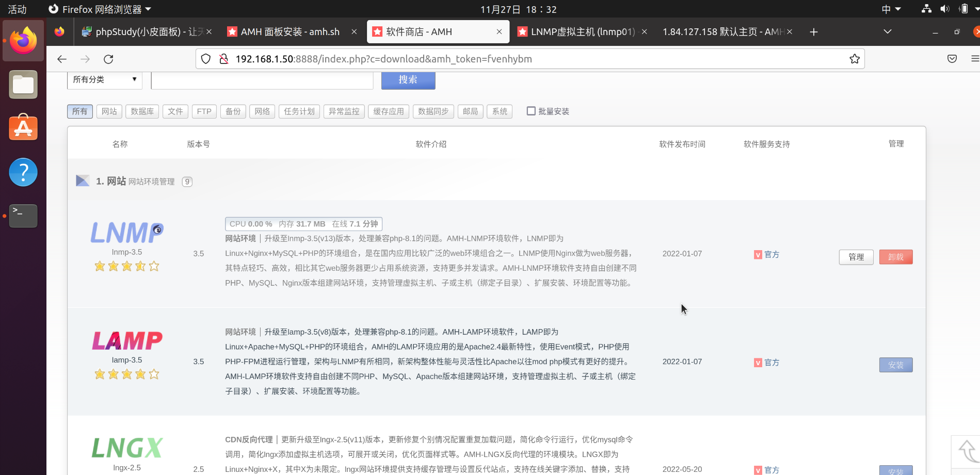This screenshot has width=980, height=475.
Task: Click the software search input field
Action: pyautogui.click(x=262, y=80)
